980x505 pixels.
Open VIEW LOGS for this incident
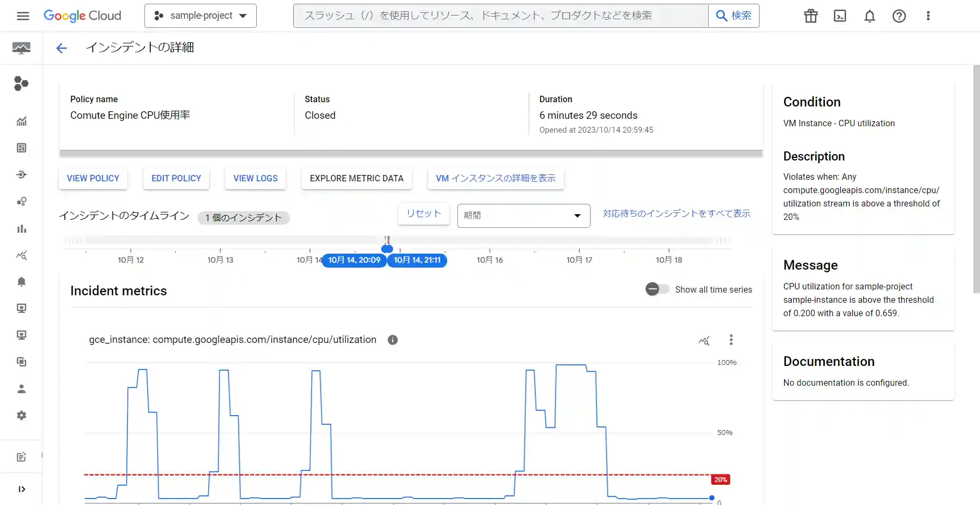255,179
